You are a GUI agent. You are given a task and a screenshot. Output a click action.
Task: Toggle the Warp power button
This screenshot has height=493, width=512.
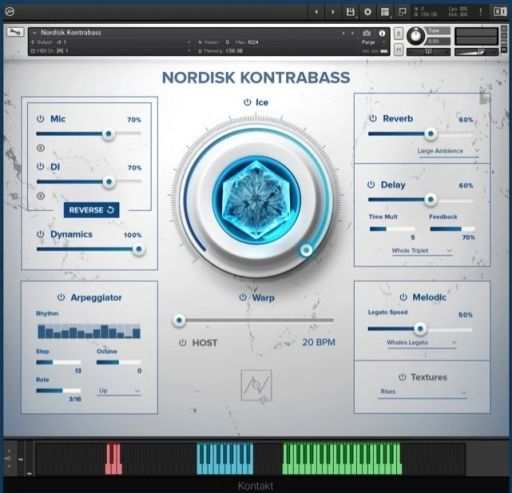coord(243,297)
